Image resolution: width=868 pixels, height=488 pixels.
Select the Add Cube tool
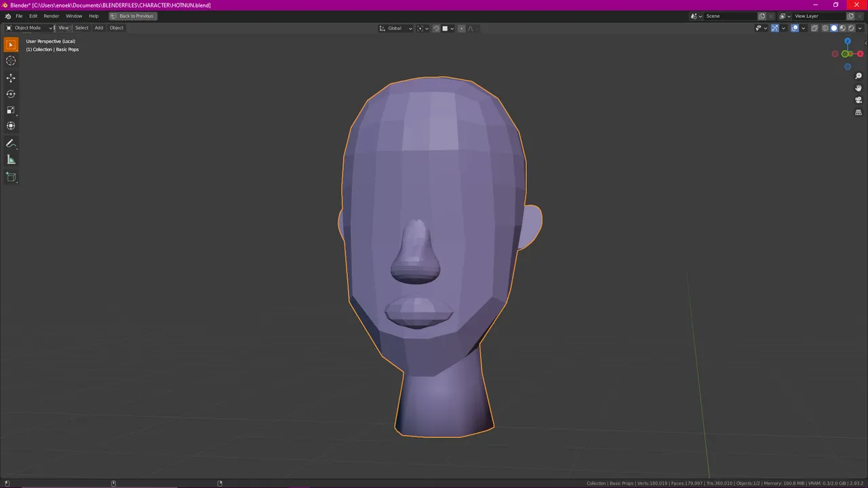tap(11, 178)
